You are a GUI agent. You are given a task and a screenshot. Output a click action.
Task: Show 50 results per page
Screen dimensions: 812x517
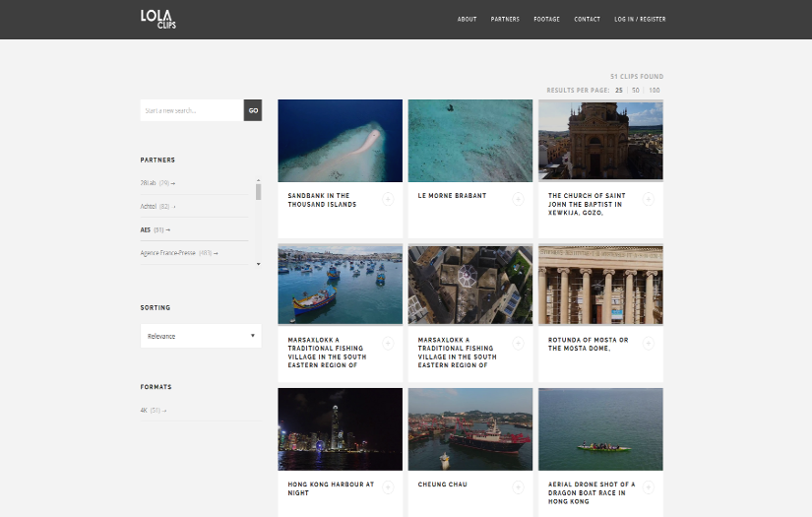coord(636,90)
